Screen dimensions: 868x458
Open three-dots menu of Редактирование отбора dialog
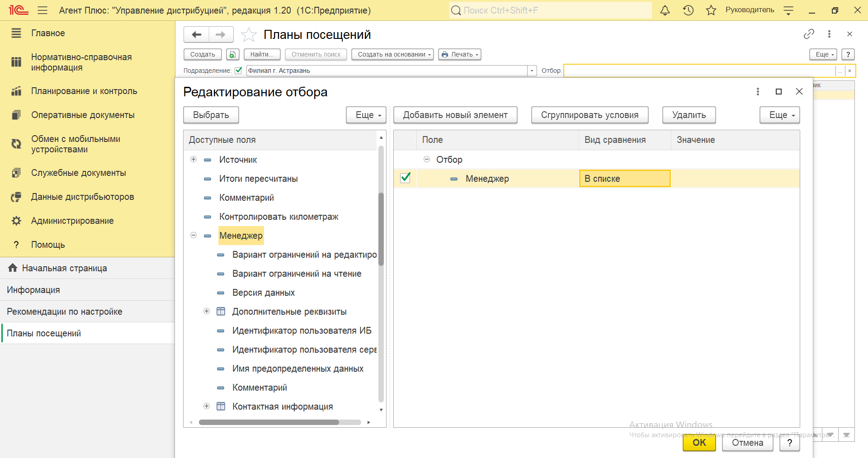(758, 91)
